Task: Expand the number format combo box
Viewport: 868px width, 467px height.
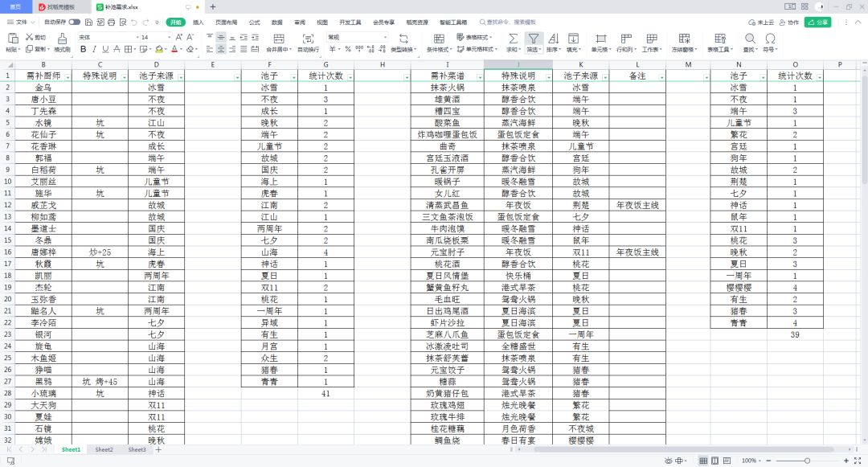Action: (x=385, y=37)
